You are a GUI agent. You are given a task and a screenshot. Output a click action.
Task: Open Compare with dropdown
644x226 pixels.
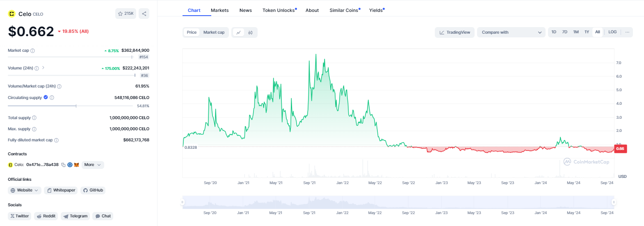[x=511, y=32]
